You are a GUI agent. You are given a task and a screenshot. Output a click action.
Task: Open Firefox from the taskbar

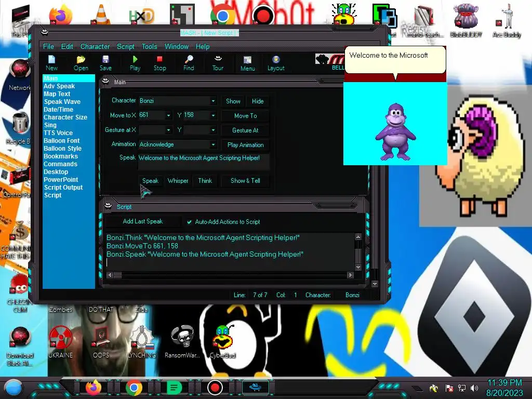click(x=94, y=388)
